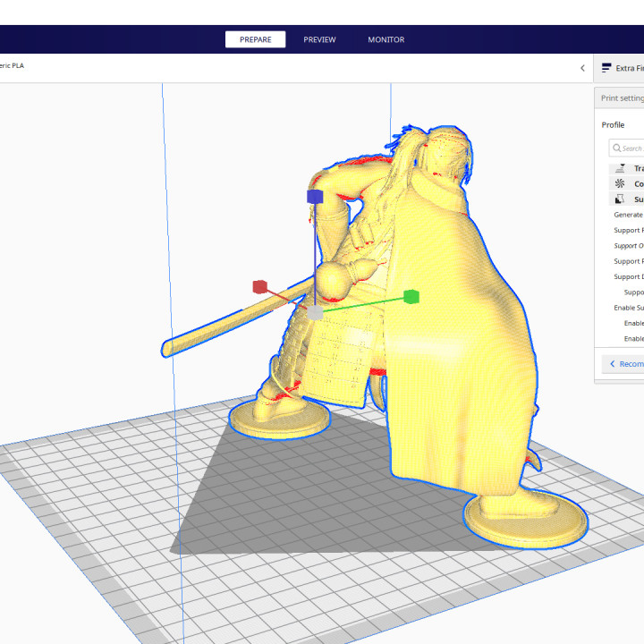The width and height of the screenshot is (644, 644).
Task: Click the Travel settings category icon
Action: pos(620,168)
